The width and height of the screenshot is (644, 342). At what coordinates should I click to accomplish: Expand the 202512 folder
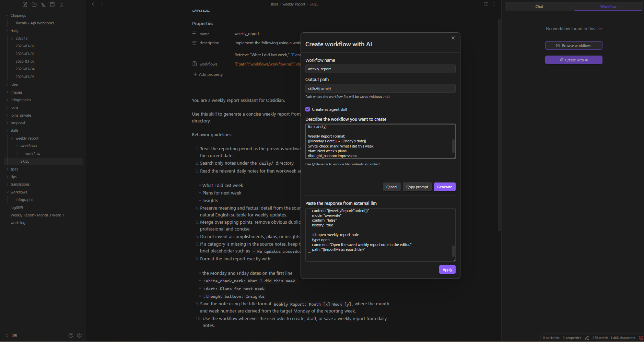click(12, 38)
